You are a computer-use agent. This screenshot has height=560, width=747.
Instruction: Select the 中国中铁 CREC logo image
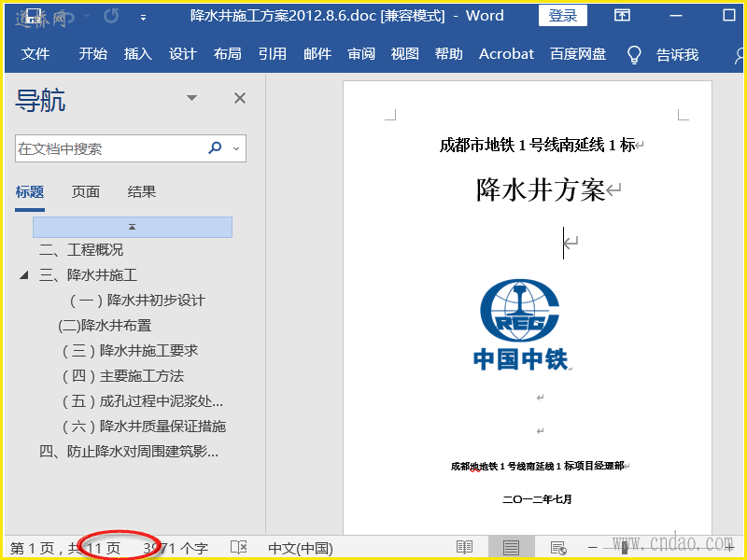tap(520, 324)
